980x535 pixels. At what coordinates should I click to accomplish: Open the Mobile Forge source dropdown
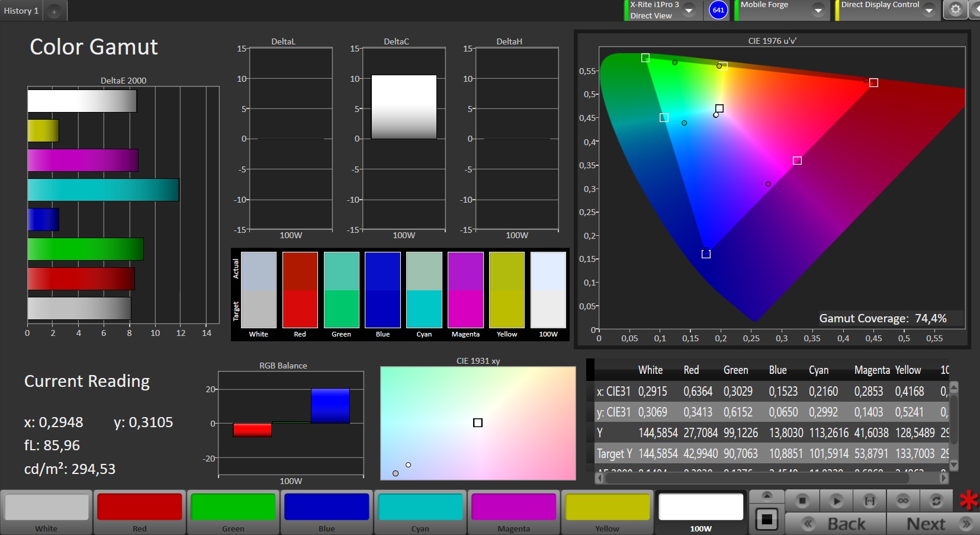coord(818,10)
